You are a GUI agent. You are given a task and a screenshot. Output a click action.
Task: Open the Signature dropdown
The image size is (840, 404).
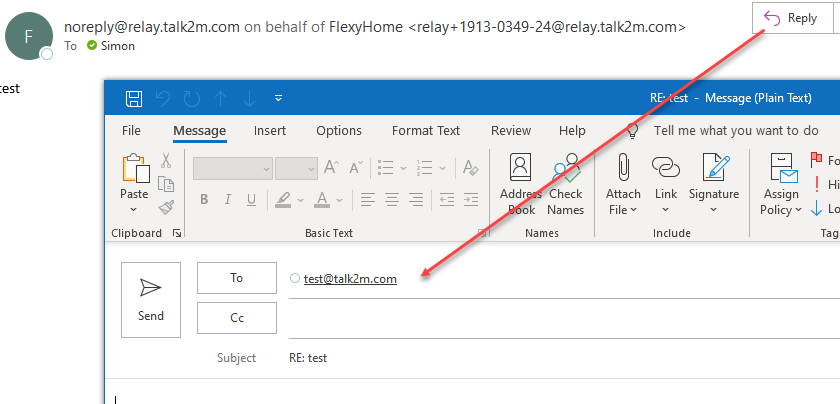pyautogui.click(x=714, y=184)
